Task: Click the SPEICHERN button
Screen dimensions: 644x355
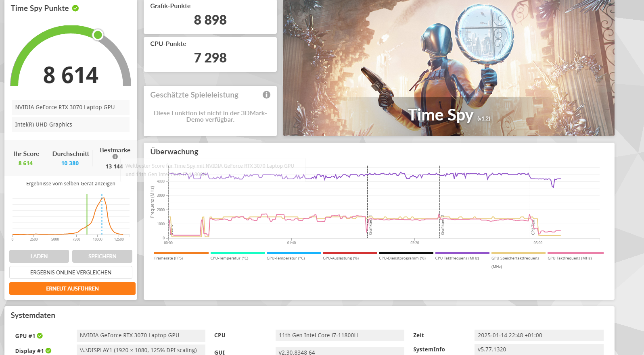Action: click(x=102, y=256)
